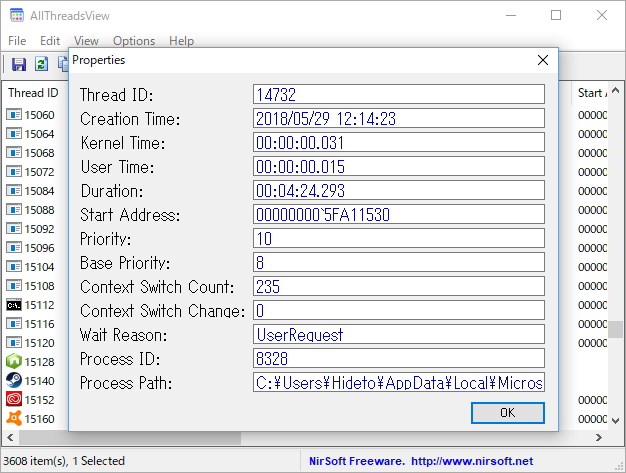The width and height of the screenshot is (626, 473).
Task: Click the horizontal scrollbar thumb
Action: coord(130,437)
